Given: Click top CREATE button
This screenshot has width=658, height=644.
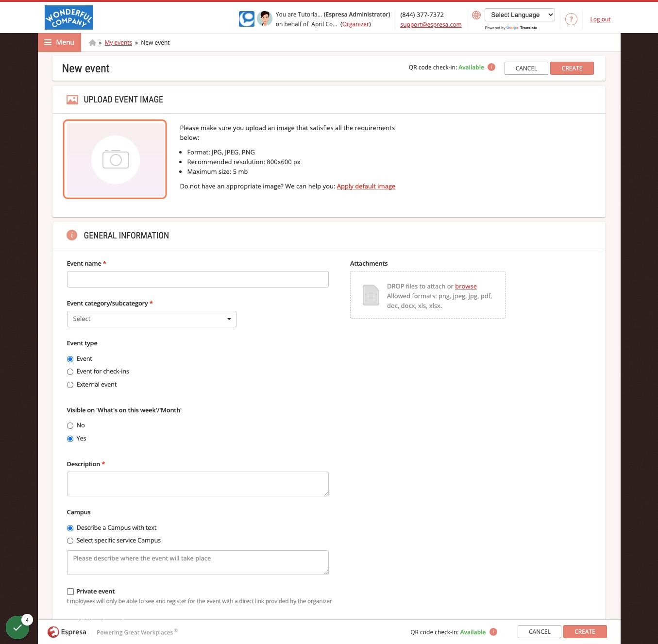Looking at the screenshot, I should pyautogui.click(x=572, y=68).
